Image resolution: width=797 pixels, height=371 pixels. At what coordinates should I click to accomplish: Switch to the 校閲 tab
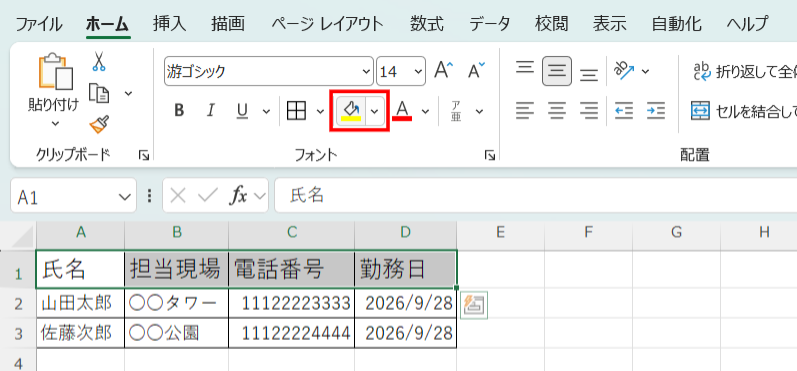pyautogui.click(x=552, y=23)
